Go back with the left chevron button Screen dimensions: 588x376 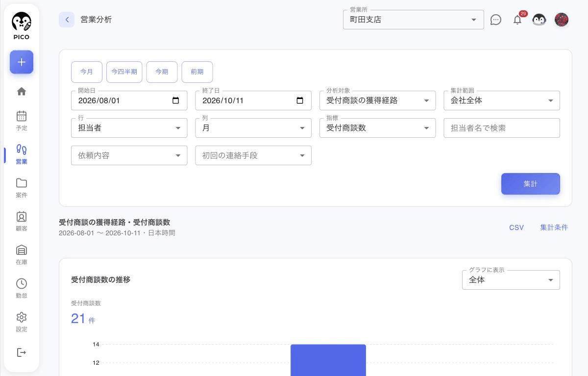(67, 20)
